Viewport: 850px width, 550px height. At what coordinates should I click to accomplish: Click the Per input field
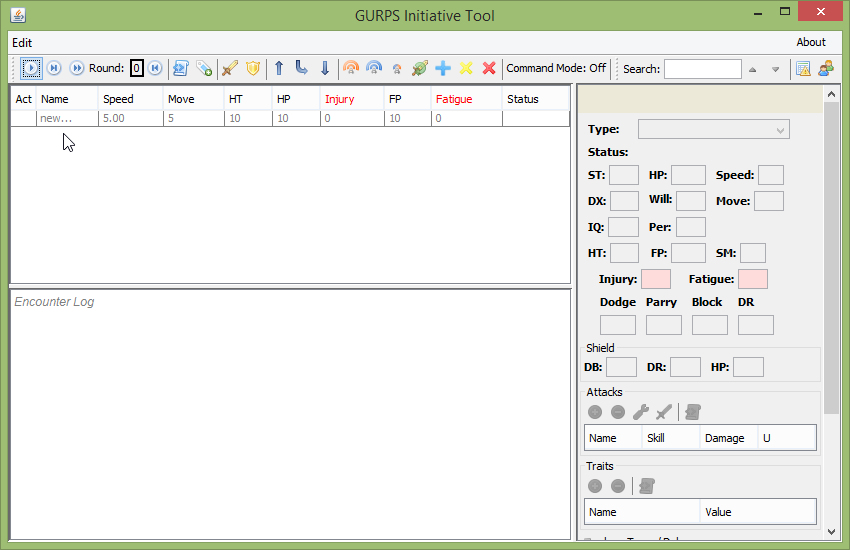[x=691, y=227]
